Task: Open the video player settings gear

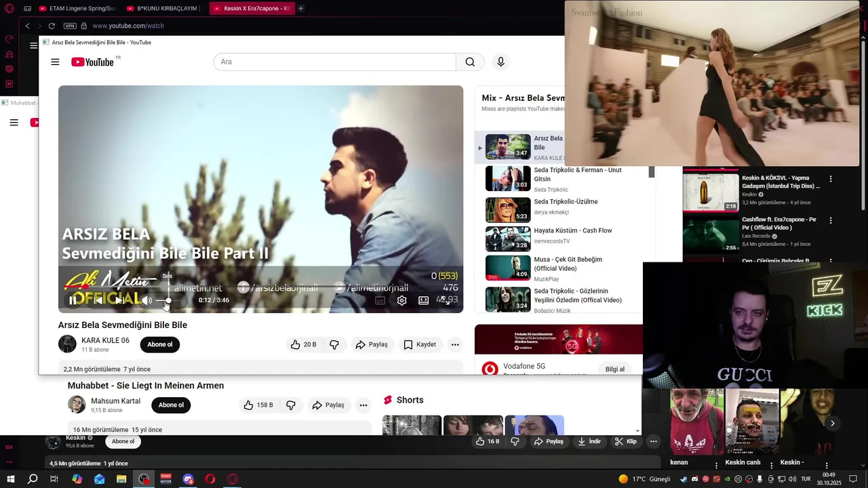Action: click(x=402, y=300)
